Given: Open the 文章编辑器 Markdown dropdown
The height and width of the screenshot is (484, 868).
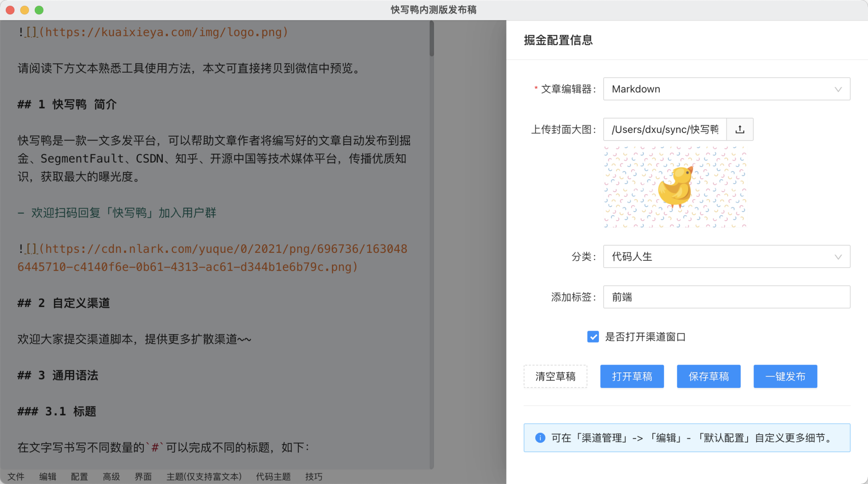Looking at the screenshot, I should 726,89.
